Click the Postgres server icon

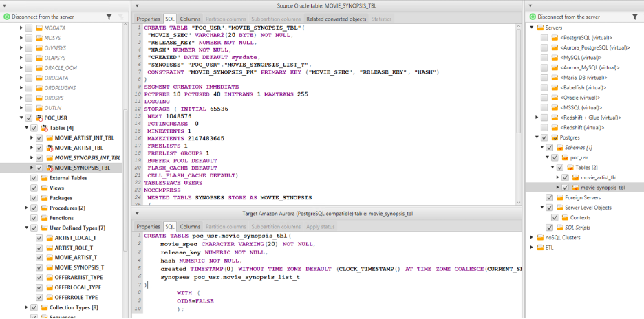pyautogui.click(x=555, y=137)
